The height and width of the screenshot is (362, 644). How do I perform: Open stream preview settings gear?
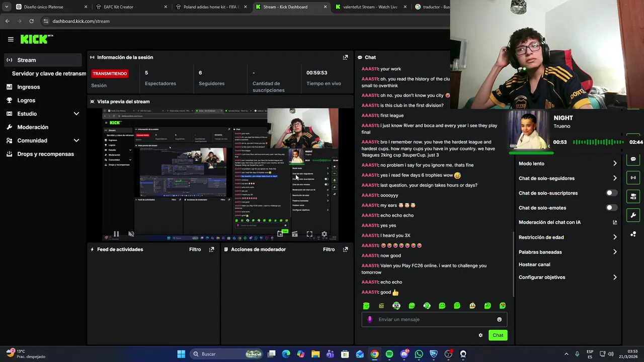[324, 234]
